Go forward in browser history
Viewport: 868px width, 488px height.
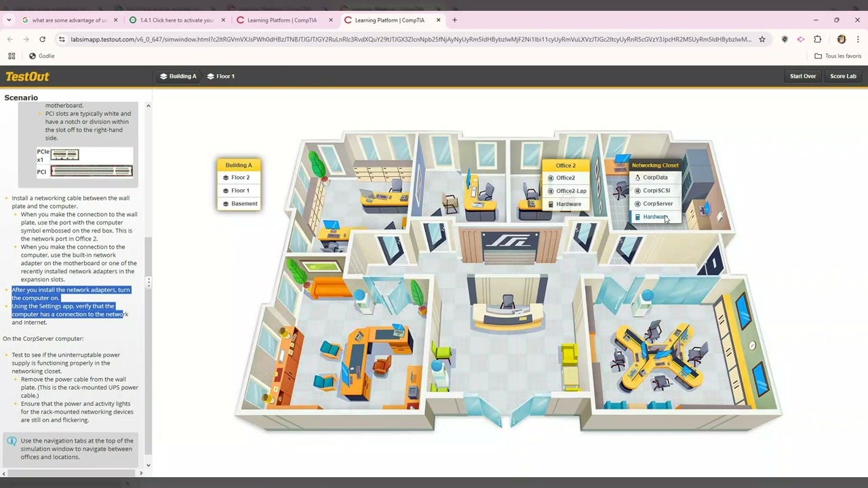pyautogui.click(x=26, y=39)
